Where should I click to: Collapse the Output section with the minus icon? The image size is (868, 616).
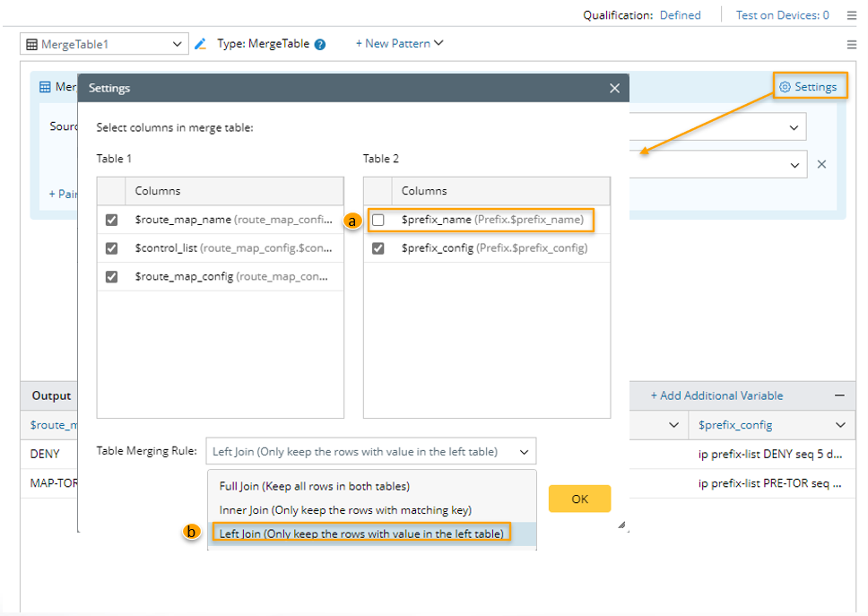(x=839, y=395)
